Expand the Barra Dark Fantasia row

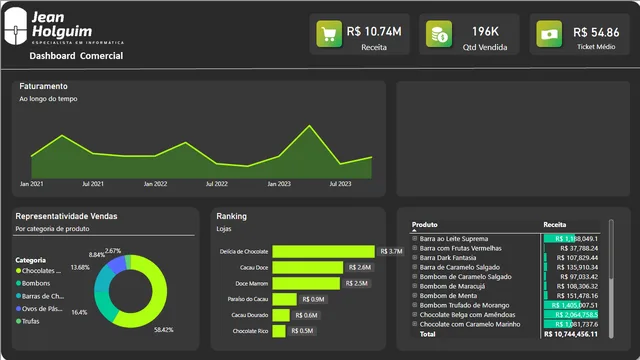415,257
